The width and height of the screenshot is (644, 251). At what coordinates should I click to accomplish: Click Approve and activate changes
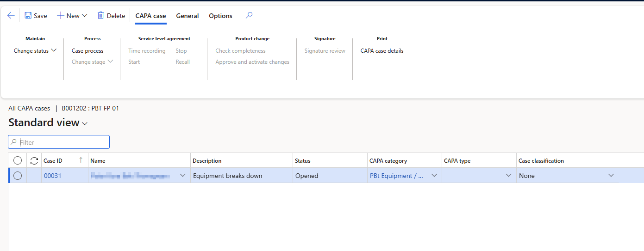coord(252,62)
